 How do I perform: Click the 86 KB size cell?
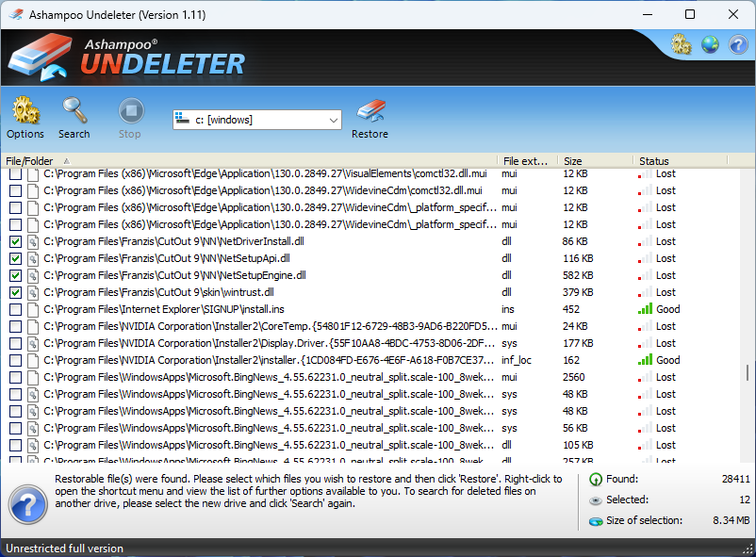coord(575,241)
